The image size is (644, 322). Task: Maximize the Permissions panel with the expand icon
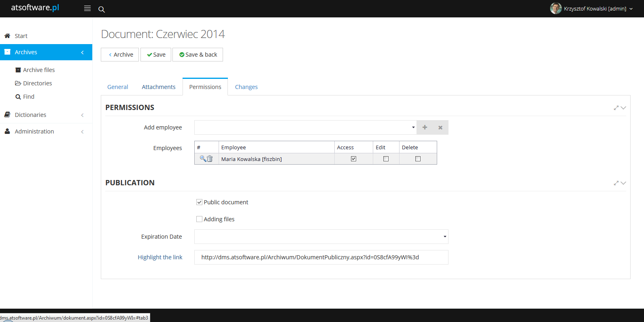coord(616,108)
